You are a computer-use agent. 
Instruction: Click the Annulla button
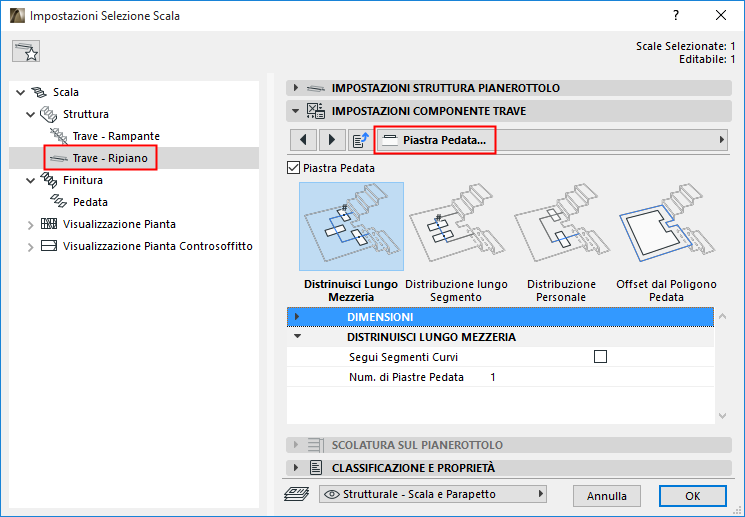(x=607, y=496)
